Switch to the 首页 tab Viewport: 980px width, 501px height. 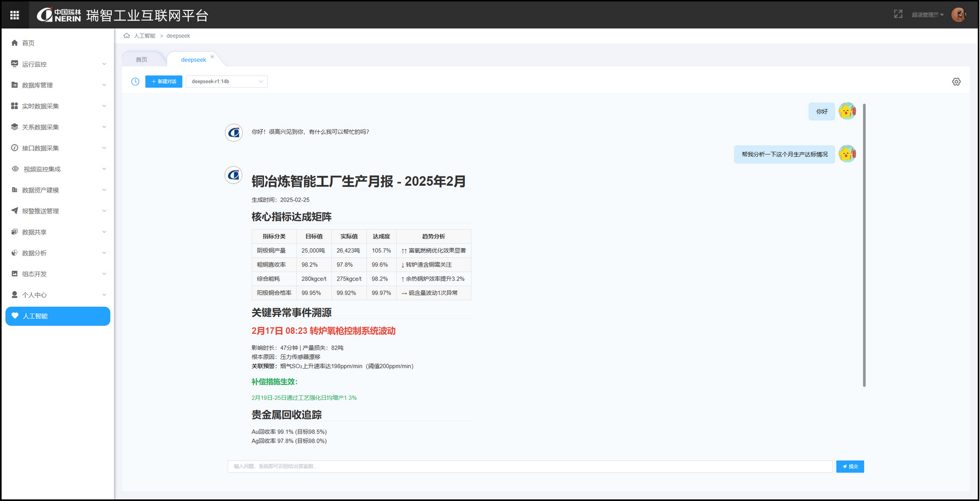click(x=142, y=60)
